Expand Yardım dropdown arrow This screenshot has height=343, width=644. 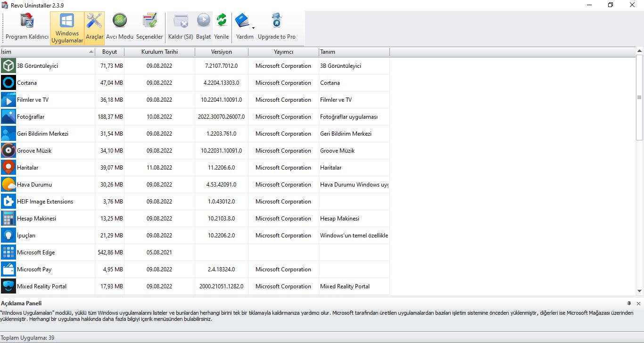pyautogui.click(x=253, y=28)
